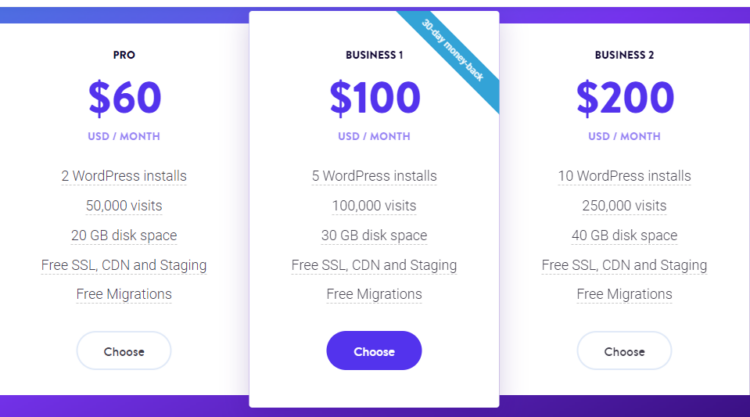
Task: Click '2 WordPress installs' feature link
Action: (x=124, y=176)
